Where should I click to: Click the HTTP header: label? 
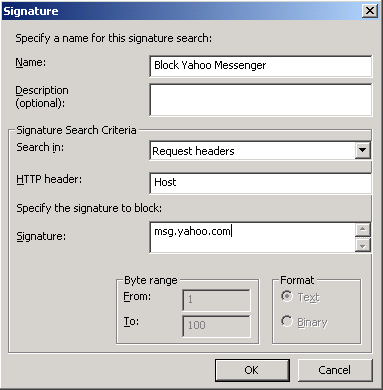click(49, 179)
